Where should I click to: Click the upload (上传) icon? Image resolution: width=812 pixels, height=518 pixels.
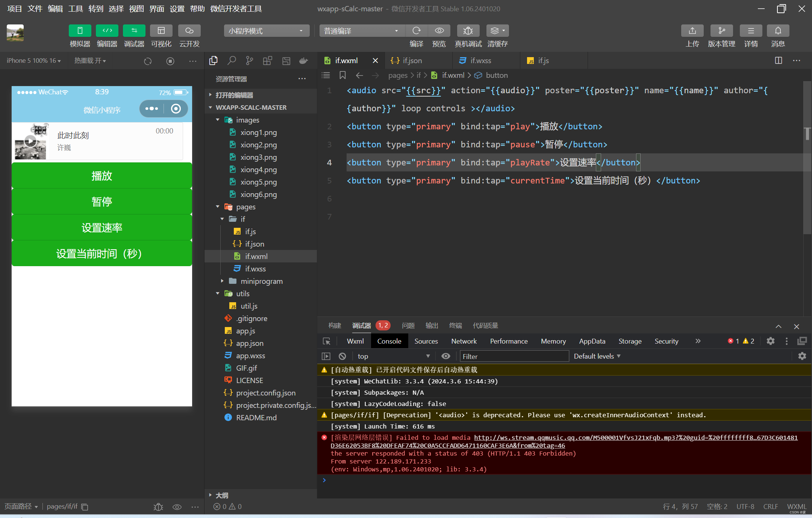tap(692, 31)
